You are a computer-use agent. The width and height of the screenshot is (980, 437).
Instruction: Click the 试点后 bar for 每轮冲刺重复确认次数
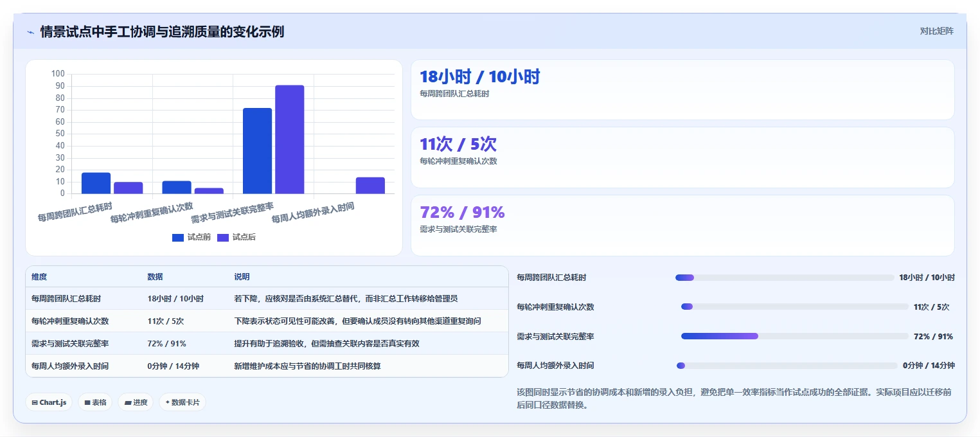[209, 191]
